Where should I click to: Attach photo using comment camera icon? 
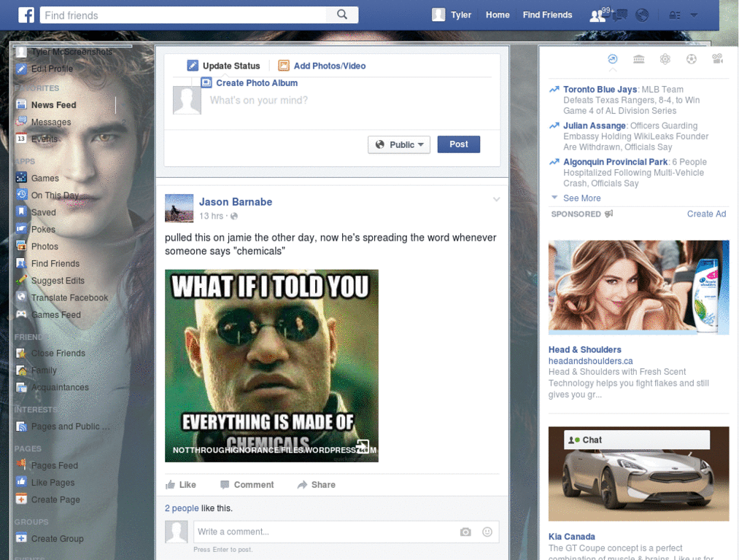click(x=465, y=532)
